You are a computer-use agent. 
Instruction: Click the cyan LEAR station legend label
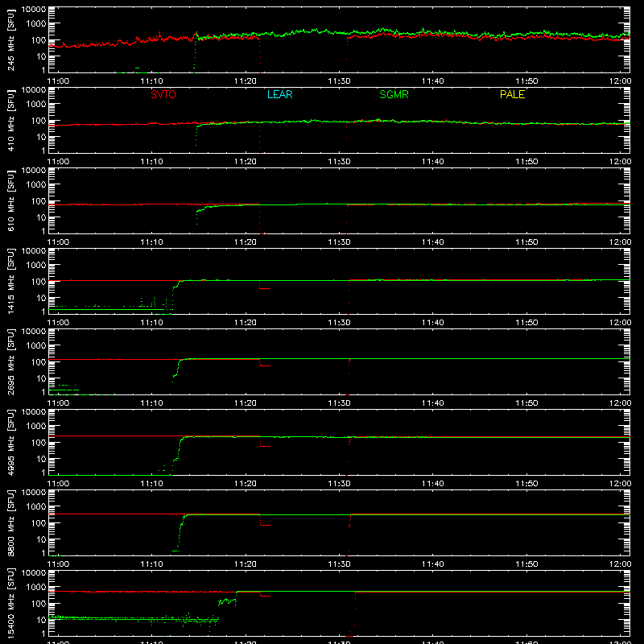coord(279,95)
